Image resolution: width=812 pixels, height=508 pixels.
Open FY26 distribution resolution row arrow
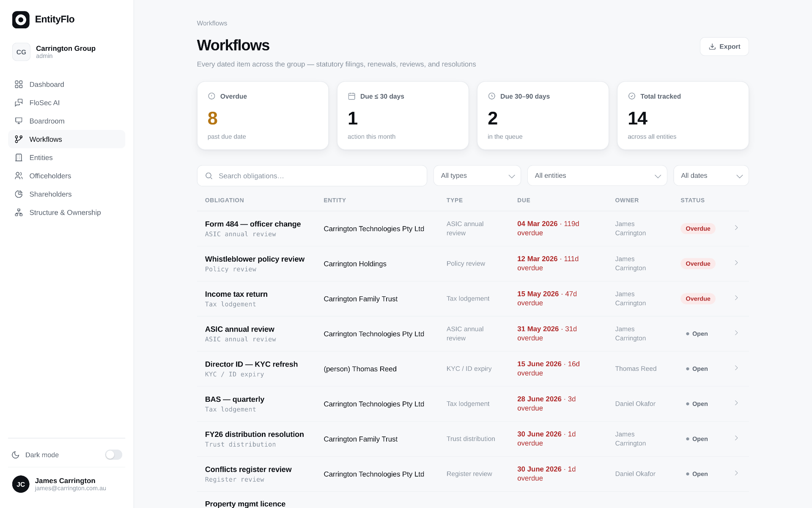click(x=736, y=438)
